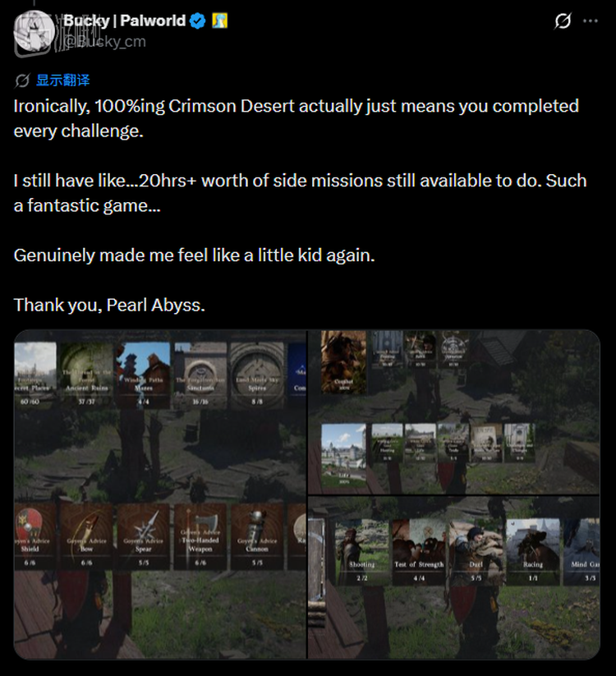Click the Duel 5/5 card
Image resolution: width=616 pixels, height=676 pixels.
(x=476, y=552)
